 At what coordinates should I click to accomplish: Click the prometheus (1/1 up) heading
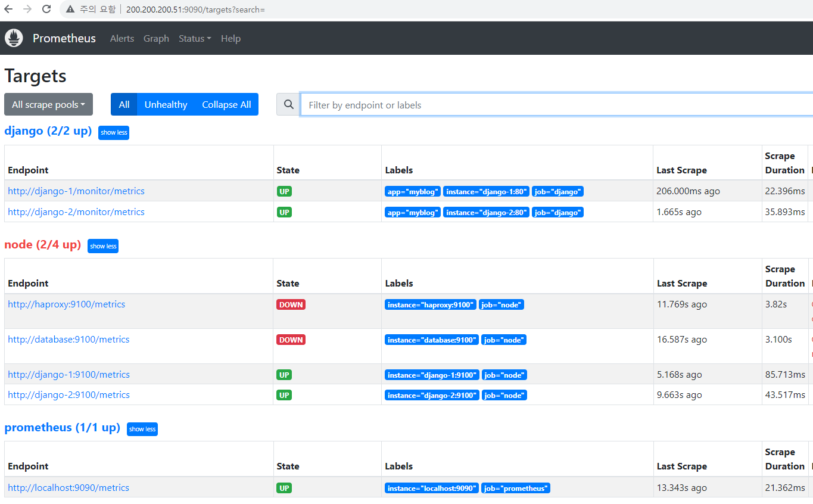pyautogui.click(x=62, y=427)
